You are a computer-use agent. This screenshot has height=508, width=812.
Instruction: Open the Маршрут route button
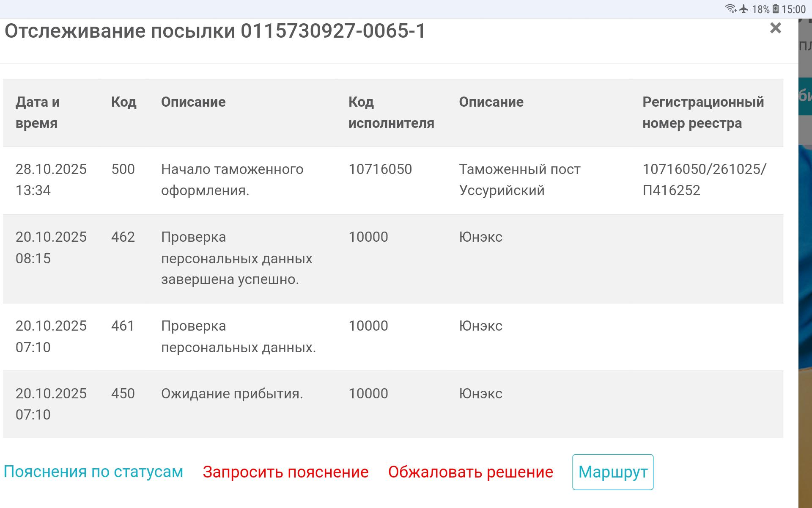pos(612,472)
